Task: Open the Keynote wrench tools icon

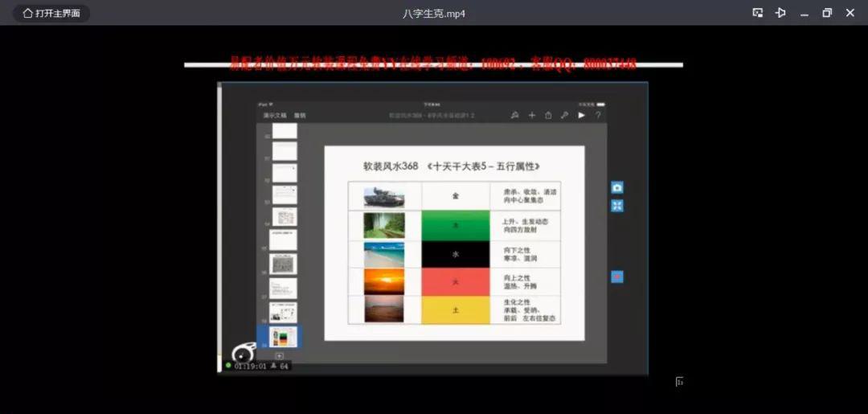Action: click(x=565, y=115)
